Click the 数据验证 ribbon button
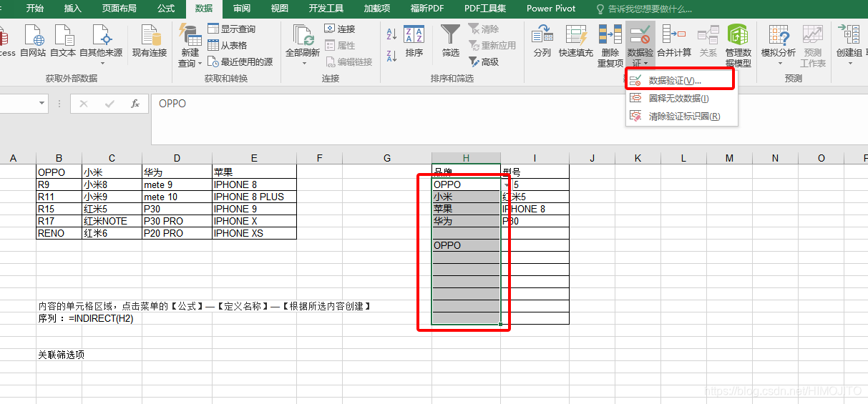Image resolution: width=868 pixels, height=404 pixels. [x=640, y=46]
